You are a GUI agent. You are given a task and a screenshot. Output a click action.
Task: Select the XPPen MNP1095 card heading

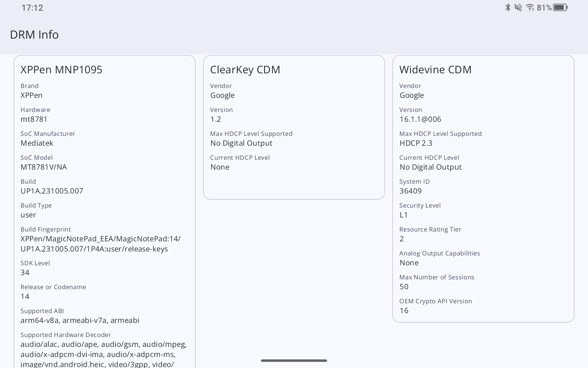(x=61, y=70)
